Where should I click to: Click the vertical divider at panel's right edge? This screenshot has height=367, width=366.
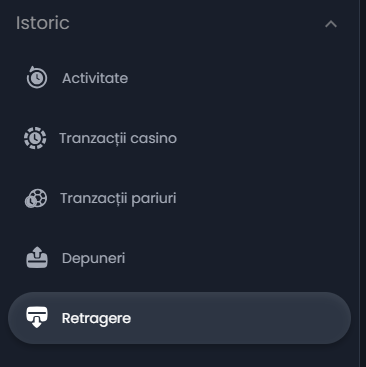pos(360,183)
